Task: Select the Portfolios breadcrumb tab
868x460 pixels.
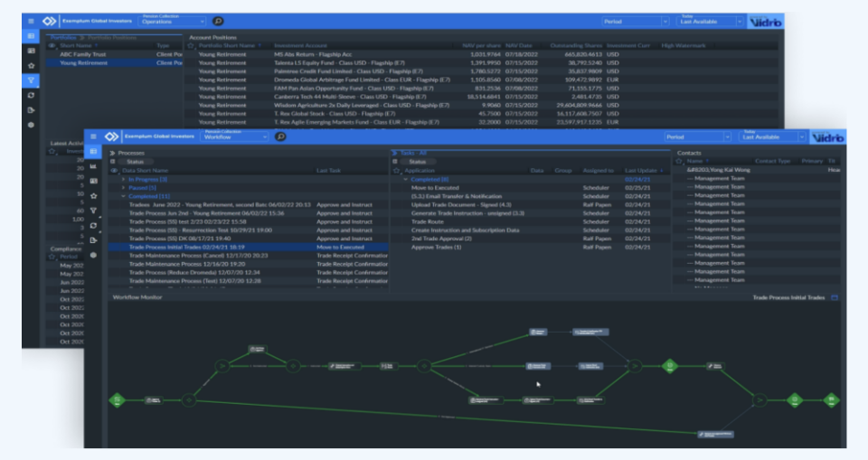Action: click(x=63, y=38)
